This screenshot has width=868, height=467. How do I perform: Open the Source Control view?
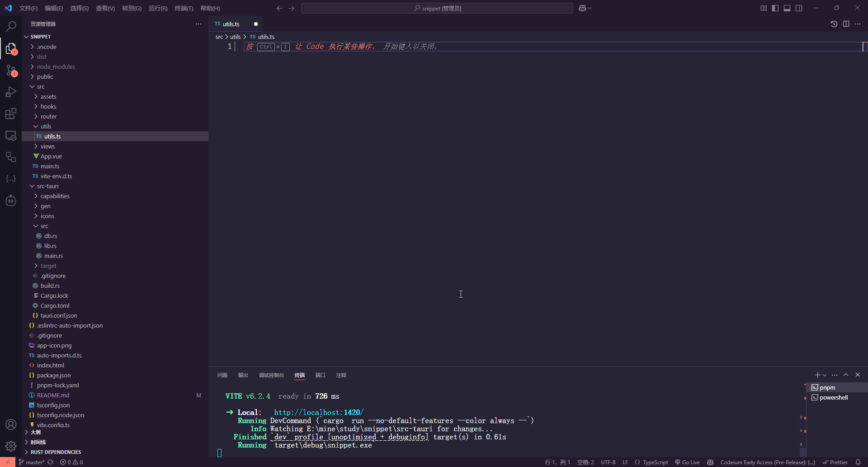point(11,71)
